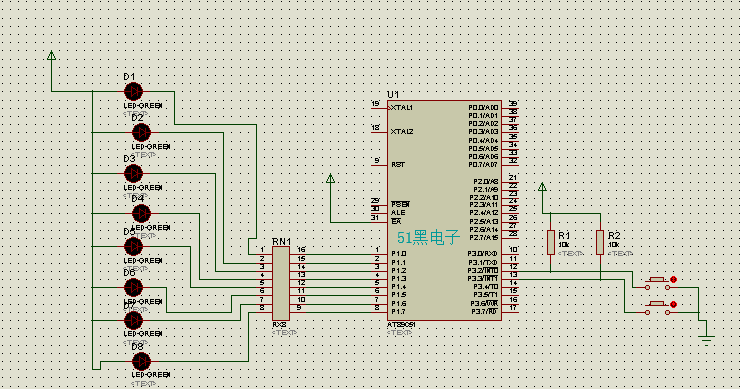Click push button wired to P3.2/INT0
Screen dimensions: 740x389
[x=657, y=283]
